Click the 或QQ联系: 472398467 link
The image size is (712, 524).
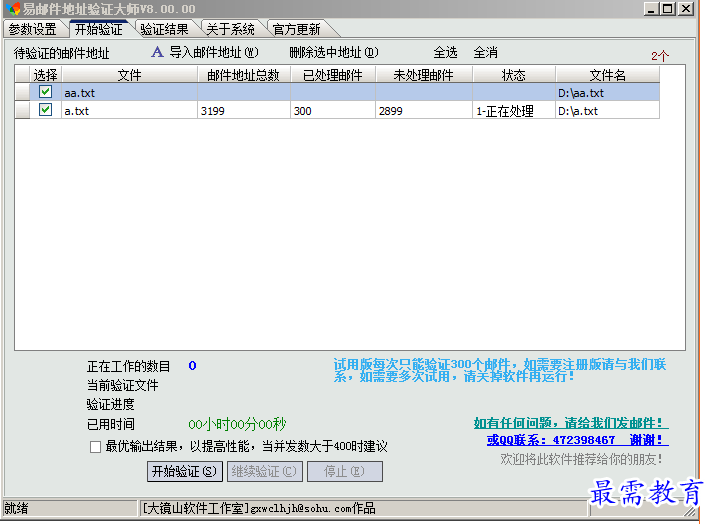click(x=577, y=440)
